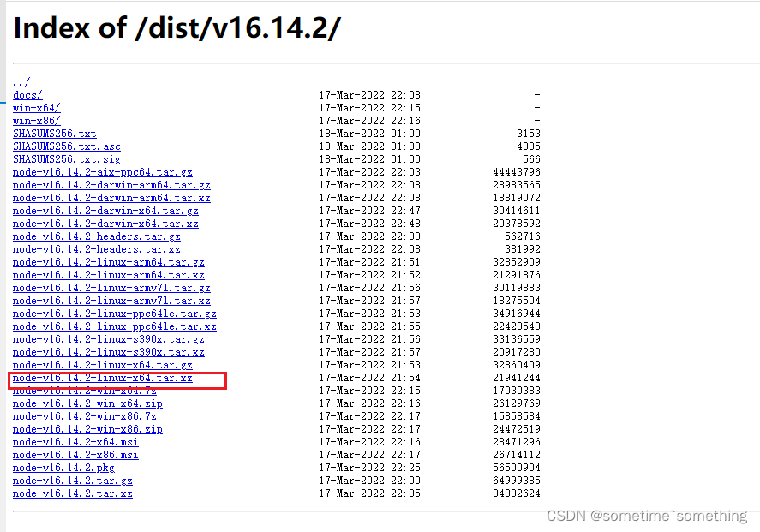The width and height of the screenshot is (760, 532).
Task: Download node-v16.14.2.pkg installer
Action: pos(63,468)
